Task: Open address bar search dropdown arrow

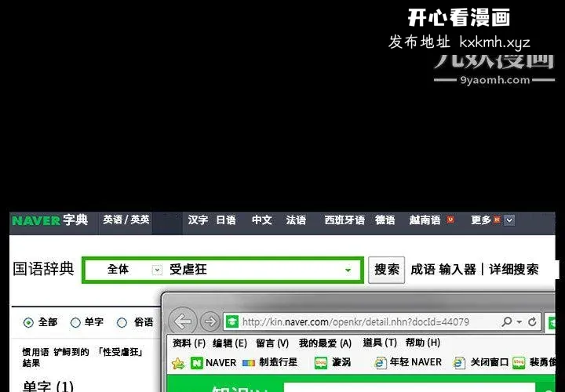Action: pos(519,321)
